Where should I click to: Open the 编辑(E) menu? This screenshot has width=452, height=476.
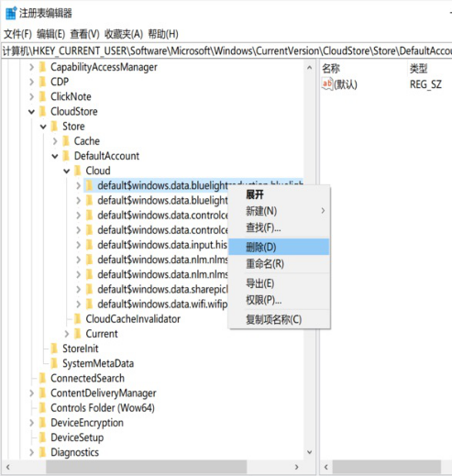pos(50,34)
